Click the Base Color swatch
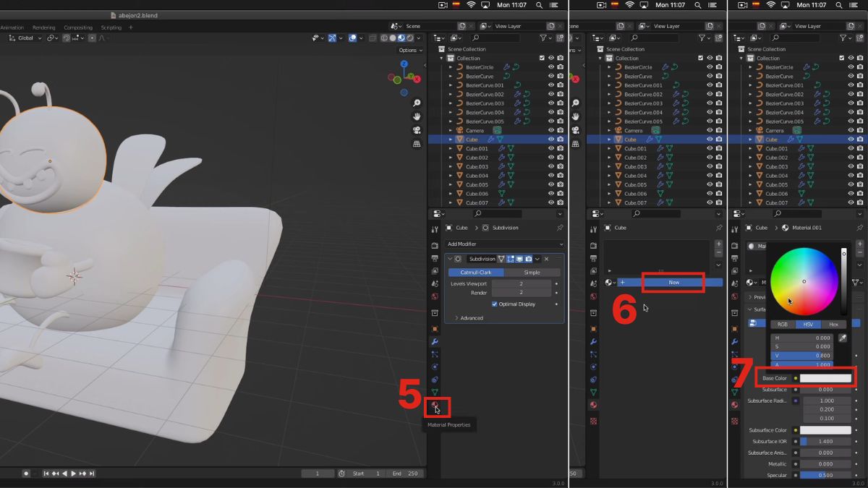 [x=825, y=378]
